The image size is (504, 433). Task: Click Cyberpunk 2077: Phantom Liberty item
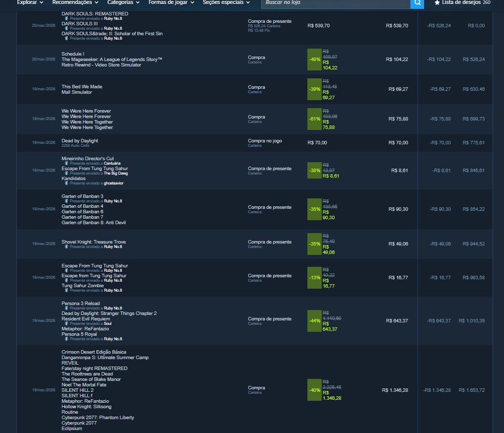tap(98, 418)
